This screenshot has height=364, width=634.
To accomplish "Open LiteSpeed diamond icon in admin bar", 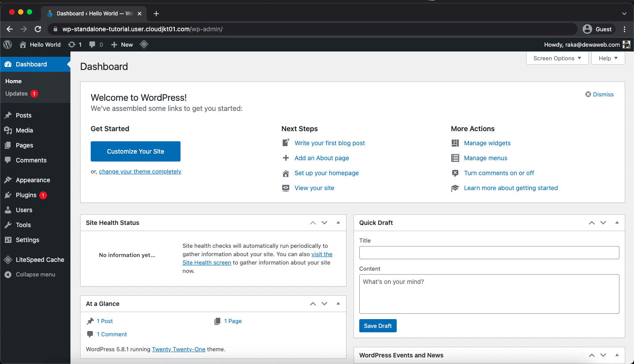I will tap(144, 44).
